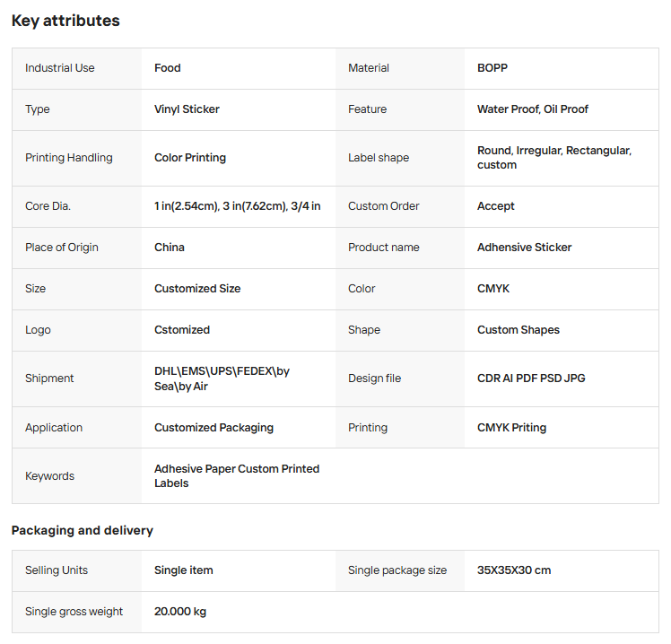Click the Packaging and delivery heading
Image resolution: width=671 pixels, height=644 pixels.
click(83, 530)
